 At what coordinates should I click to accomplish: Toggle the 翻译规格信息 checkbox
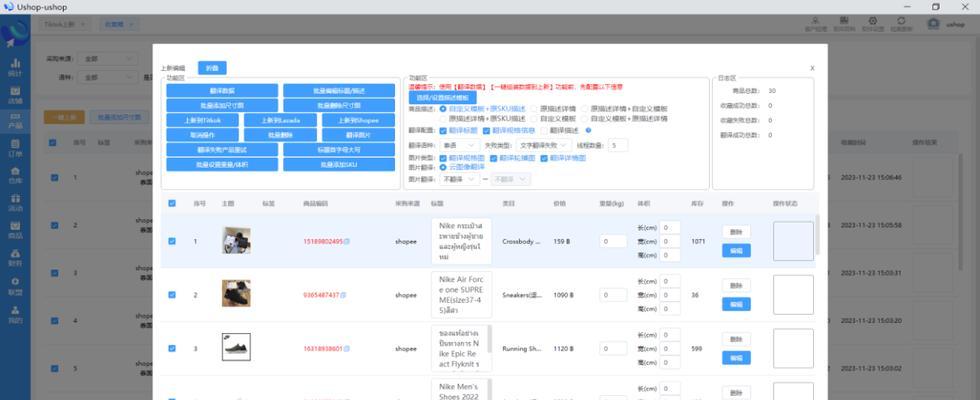click(486, 131)
